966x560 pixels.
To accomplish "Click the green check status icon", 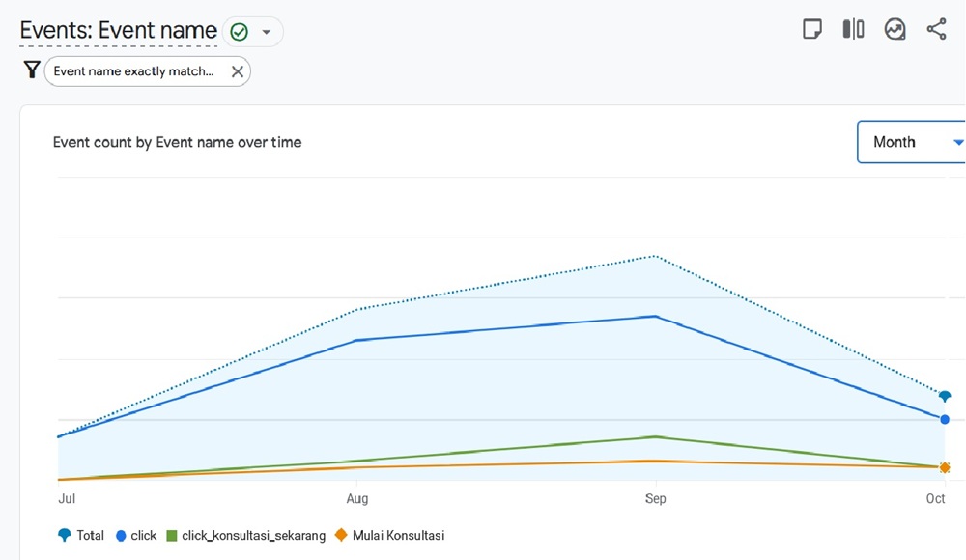I will click(x=239, y=32).
